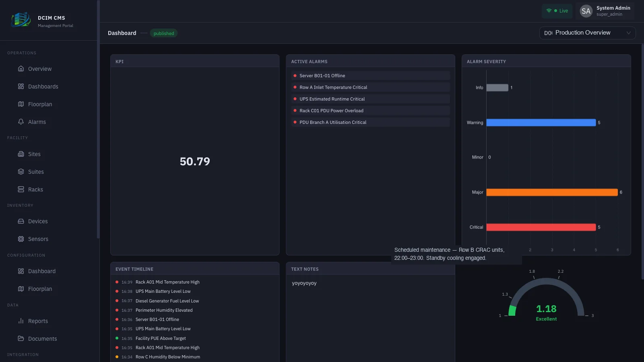Viewport: 644px width, 362px height.
Task: Click Facility PUE Above Target event
Action: (x=195, y=338)
